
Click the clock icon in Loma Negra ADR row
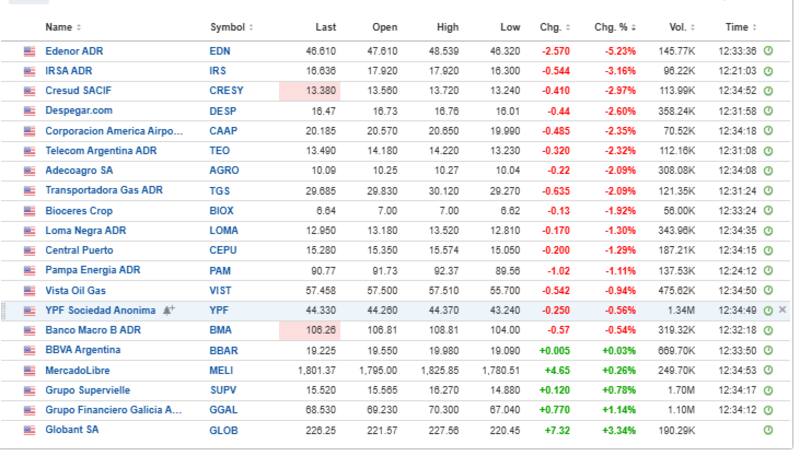point(768,231)
